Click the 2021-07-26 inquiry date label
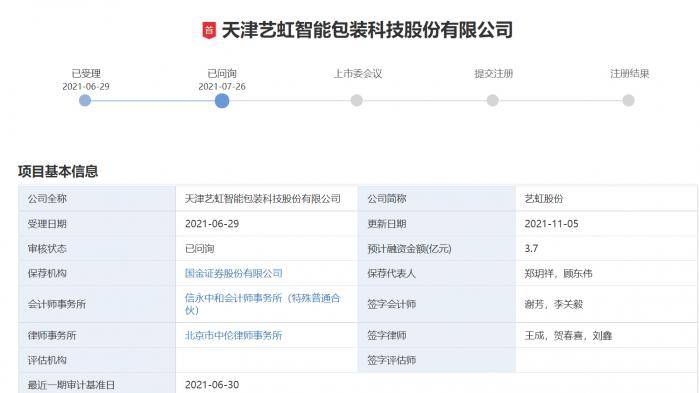The height and width of the screenshot is (393, 700). tap(222, 87)
